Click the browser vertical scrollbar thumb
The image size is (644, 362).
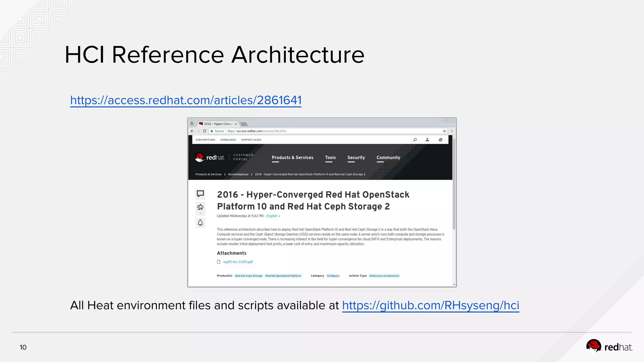click(454, 184)
